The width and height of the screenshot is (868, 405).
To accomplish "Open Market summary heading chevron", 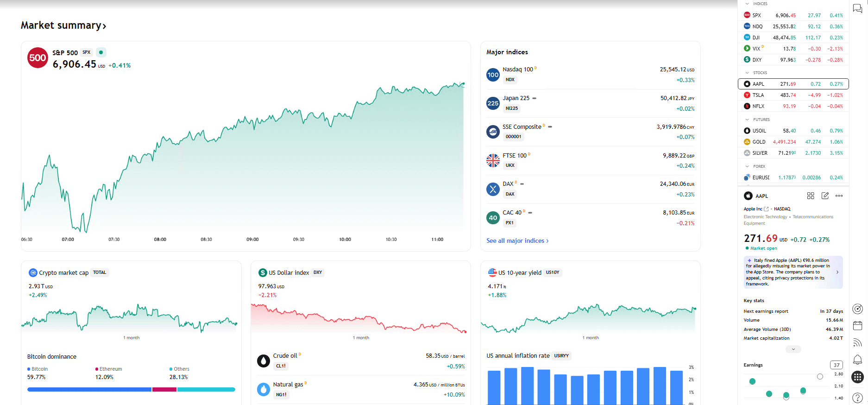I will [105, 26].
